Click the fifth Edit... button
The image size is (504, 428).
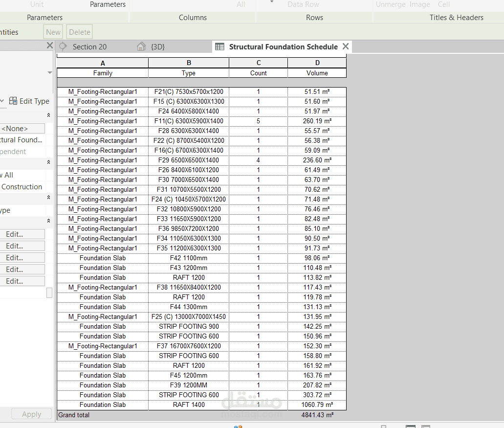22,281
